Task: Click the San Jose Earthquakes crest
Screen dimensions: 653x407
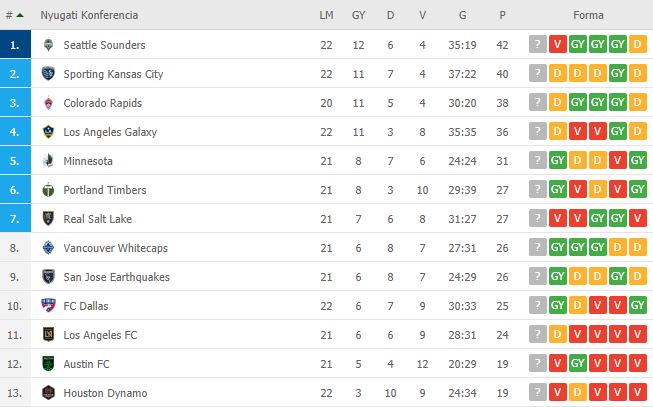Action: pyautogui.click(x=48, y=277)
